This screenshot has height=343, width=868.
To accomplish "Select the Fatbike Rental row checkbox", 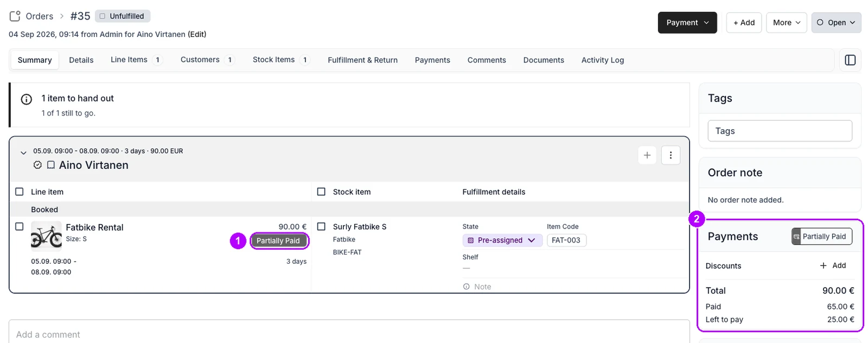I will tap(20, 226).
